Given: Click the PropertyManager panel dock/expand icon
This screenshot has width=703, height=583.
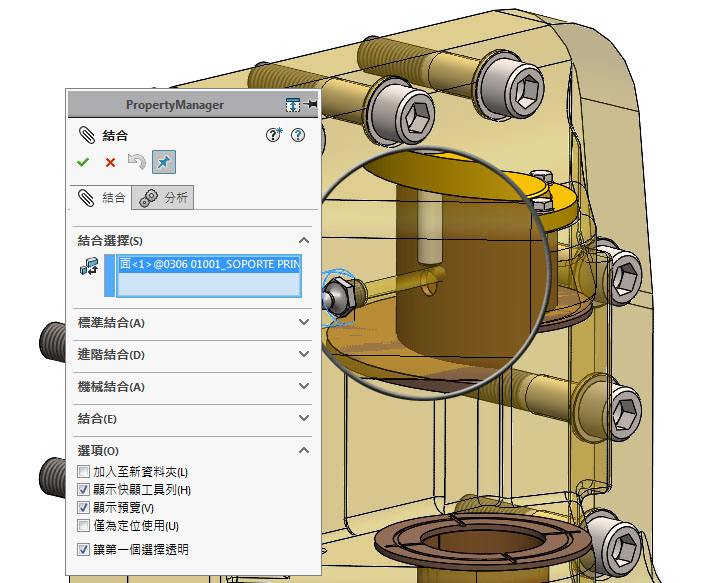Looking at the screenshot, I should coord(292,105).
